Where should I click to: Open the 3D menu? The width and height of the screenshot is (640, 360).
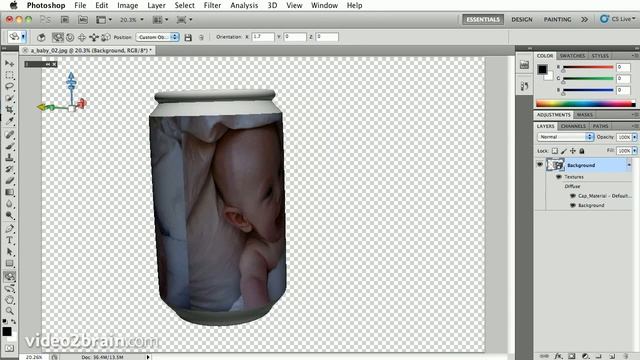pos(272,5)
